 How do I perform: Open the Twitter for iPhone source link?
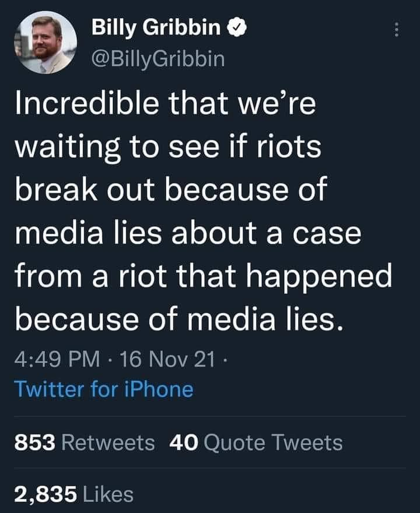(x=103, y=388)
